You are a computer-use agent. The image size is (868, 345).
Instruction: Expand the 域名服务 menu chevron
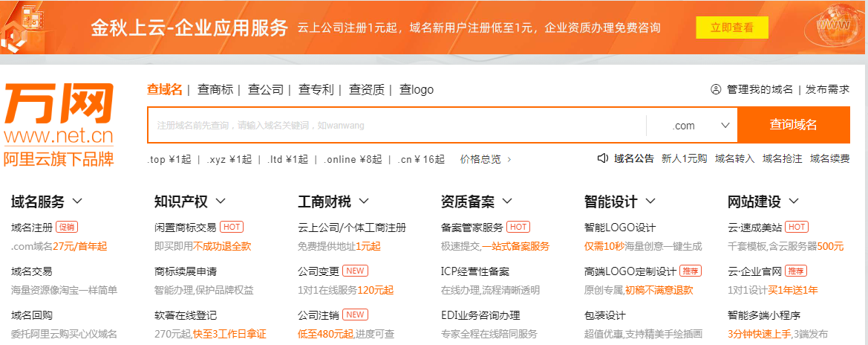(77, 201)
